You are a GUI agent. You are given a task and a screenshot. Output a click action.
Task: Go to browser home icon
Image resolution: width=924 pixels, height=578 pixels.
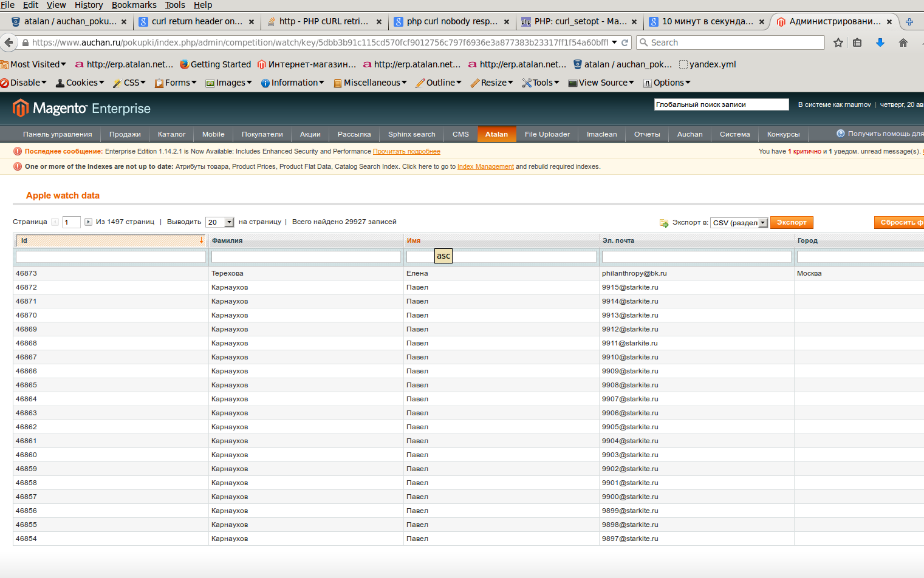(x=903, y=42)
